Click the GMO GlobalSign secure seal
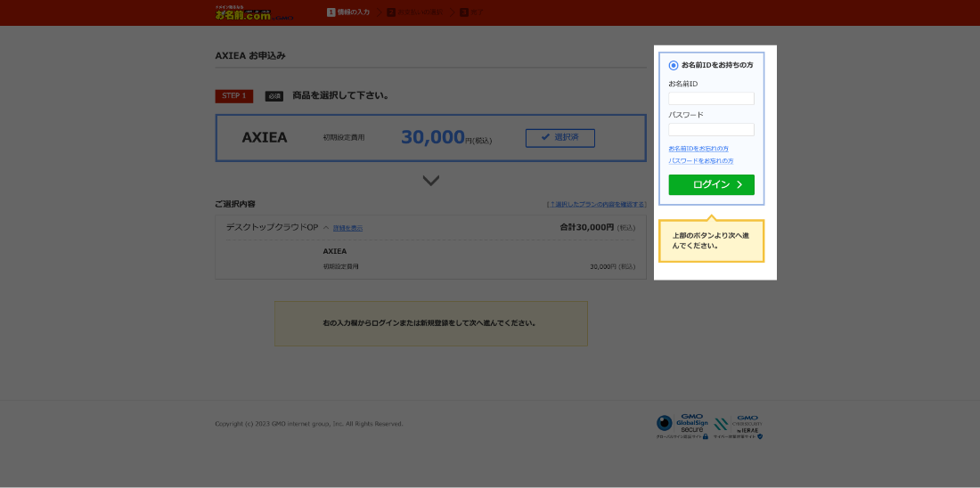Screen dimensions: 980x488 coord(682,427)
